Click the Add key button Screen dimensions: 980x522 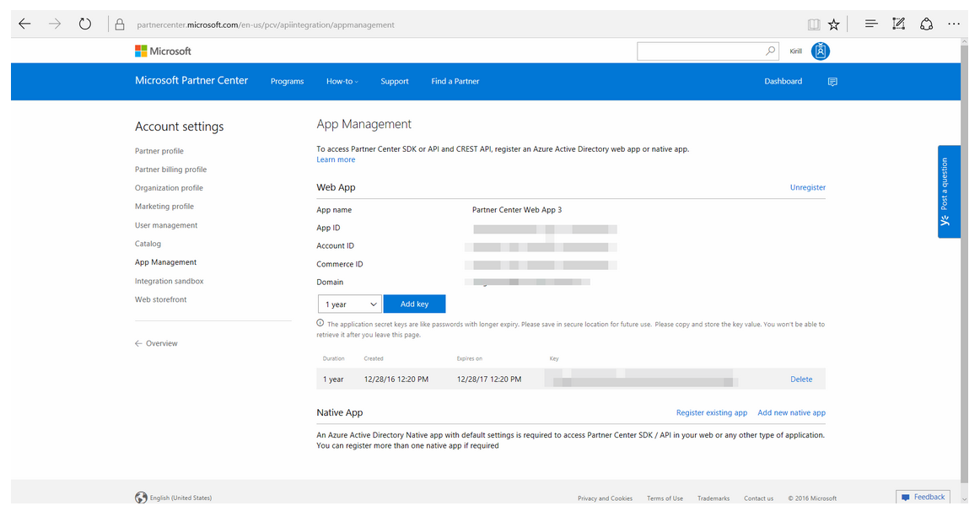[414, 304]
